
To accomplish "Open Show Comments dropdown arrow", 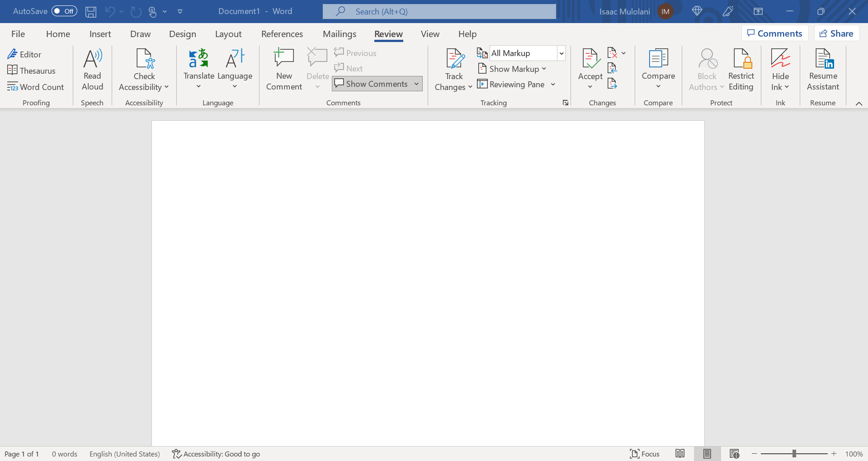I will pyautogui.click(x=416, y=84).
